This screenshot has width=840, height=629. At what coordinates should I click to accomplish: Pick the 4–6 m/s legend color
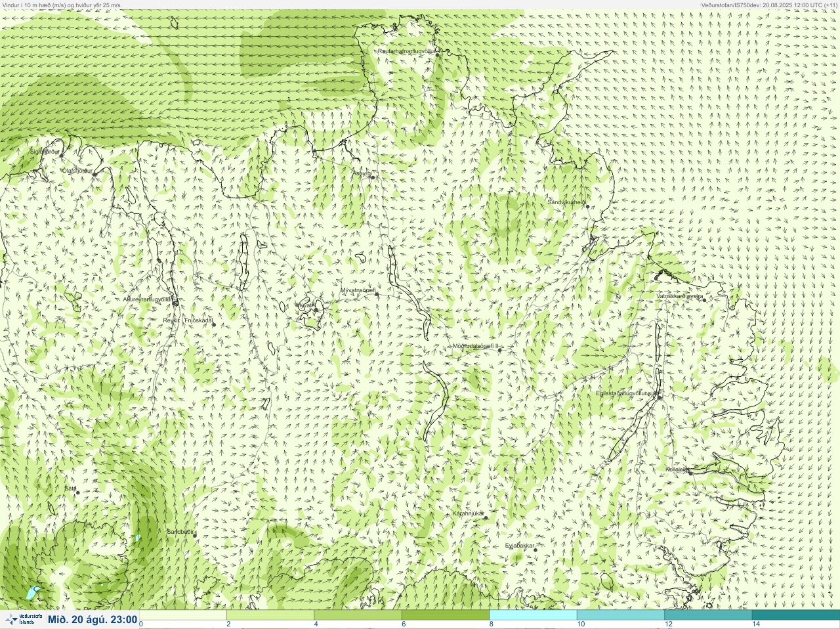[358, 615]
